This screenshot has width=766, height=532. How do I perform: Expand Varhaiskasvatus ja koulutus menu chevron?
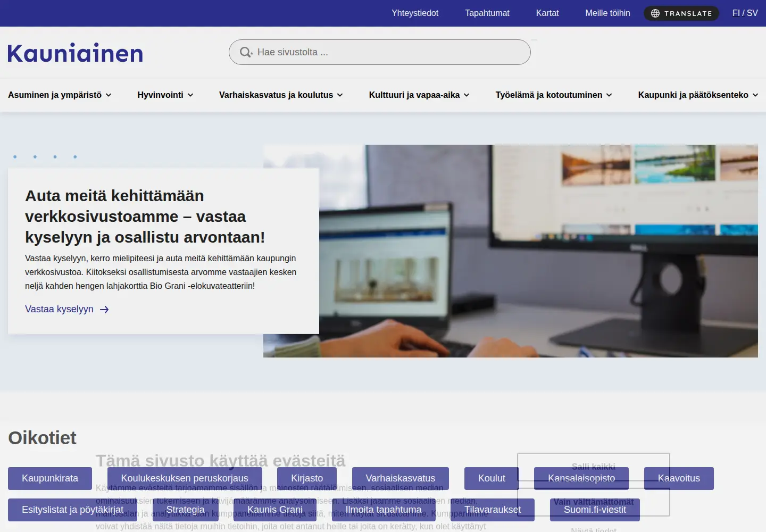click(x=340, y=95)
